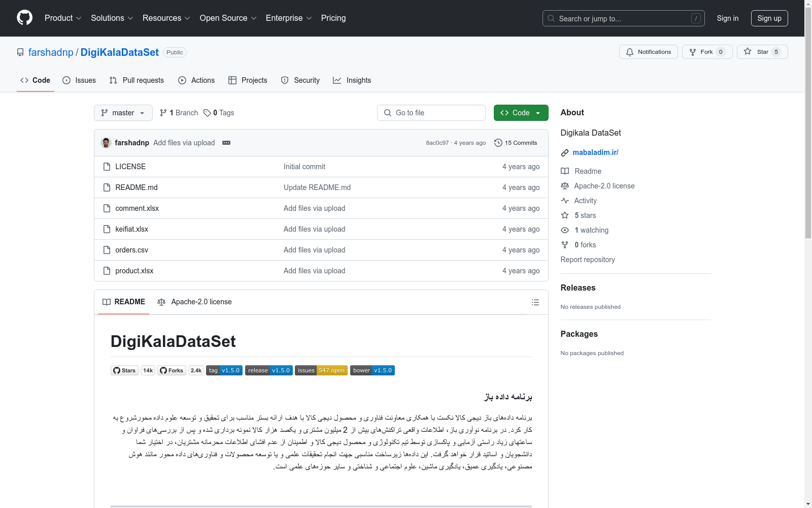Click the search magnifier icon in header
The image size is (812, 508).
551,18
